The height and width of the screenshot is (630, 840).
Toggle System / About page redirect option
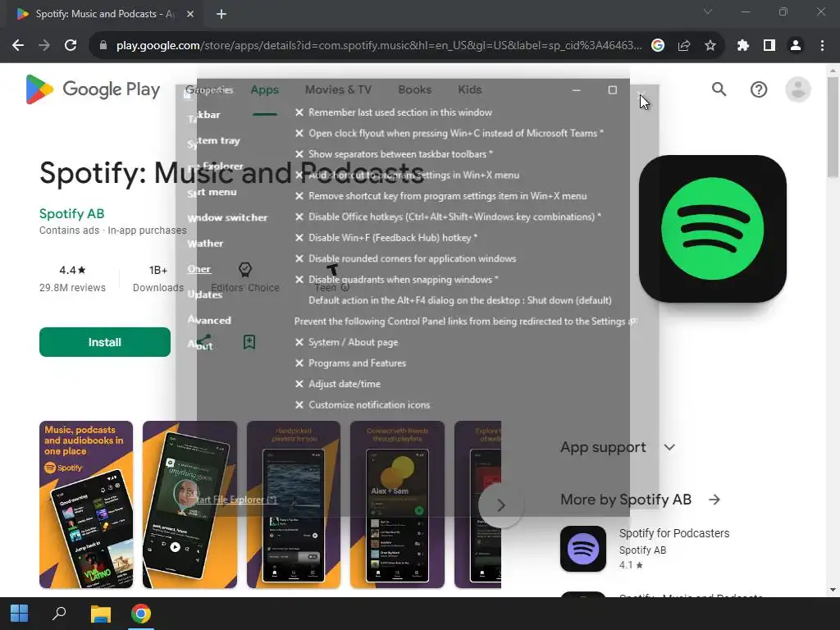pyautogui.click(x=347, y=342)
